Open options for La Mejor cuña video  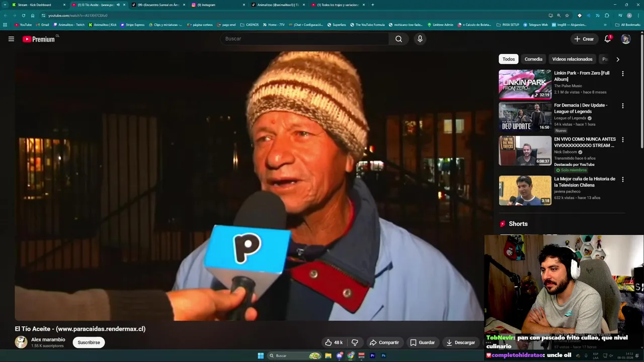point(623,179)
